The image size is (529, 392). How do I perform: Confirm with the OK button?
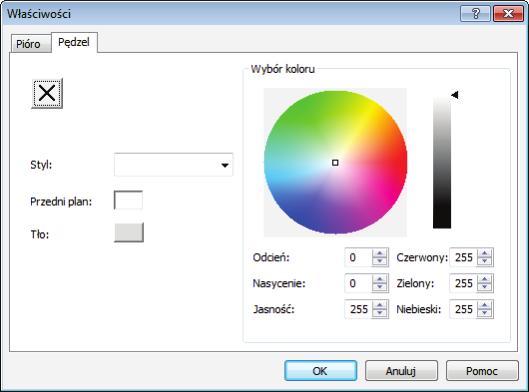click(x=321, y=371)
